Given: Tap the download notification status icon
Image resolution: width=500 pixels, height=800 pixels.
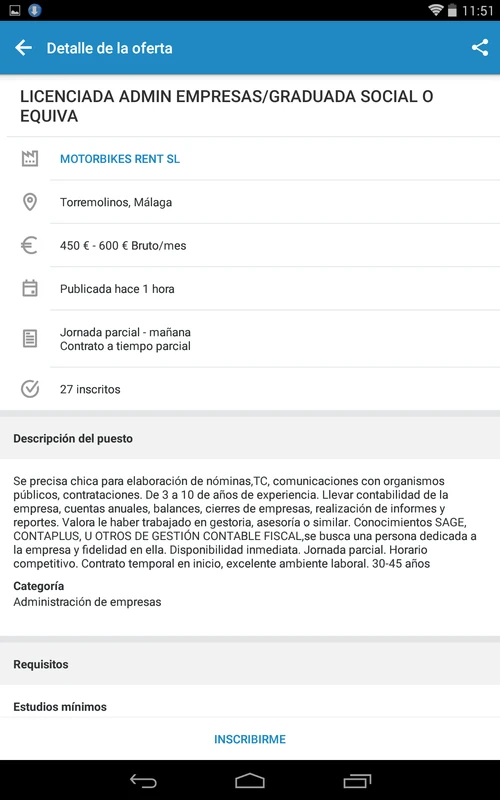Looking at the screenshot, I should [x=35, y=10].
